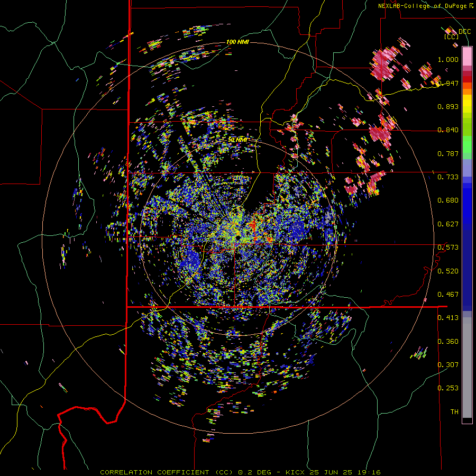Pick the yellow segment of the color bar
This screenshot has width=476, height=476.
(x=467, y=104)
